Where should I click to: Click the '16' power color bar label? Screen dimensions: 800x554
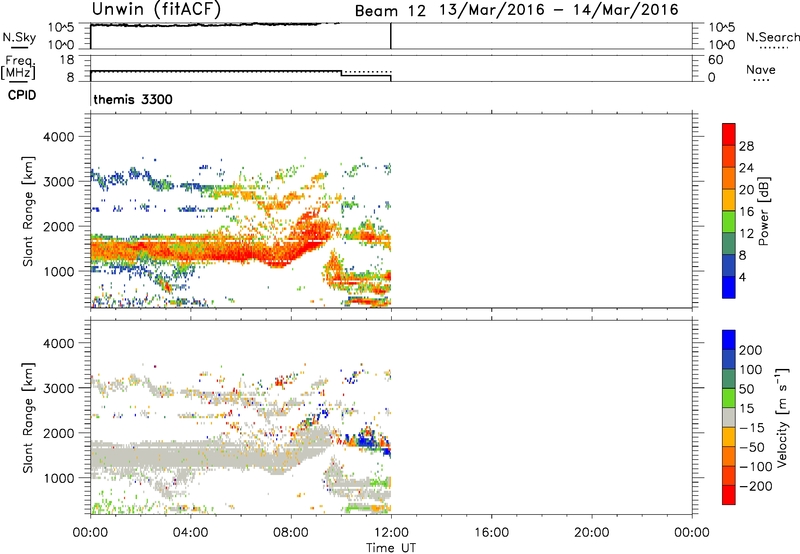(x=746, y=212)
